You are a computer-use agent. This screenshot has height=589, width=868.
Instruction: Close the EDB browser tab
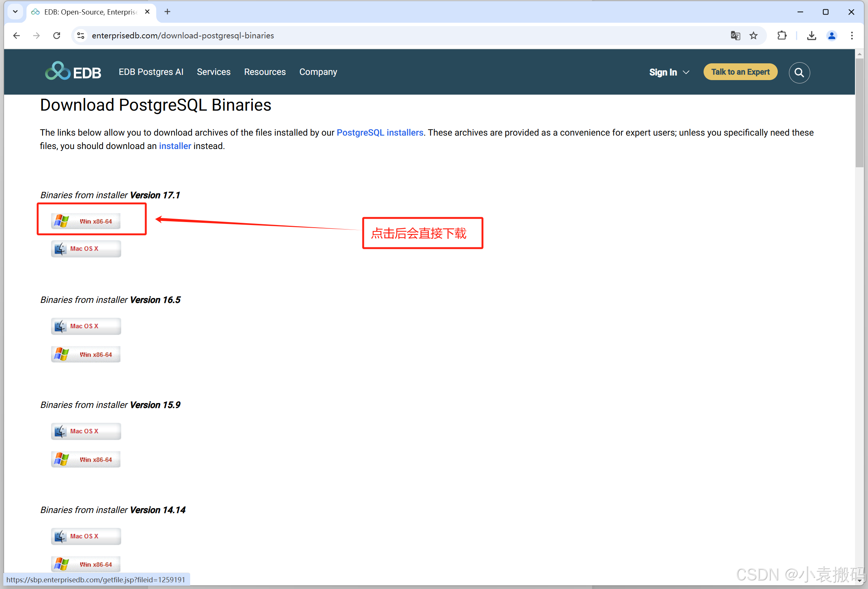(147, 12)
